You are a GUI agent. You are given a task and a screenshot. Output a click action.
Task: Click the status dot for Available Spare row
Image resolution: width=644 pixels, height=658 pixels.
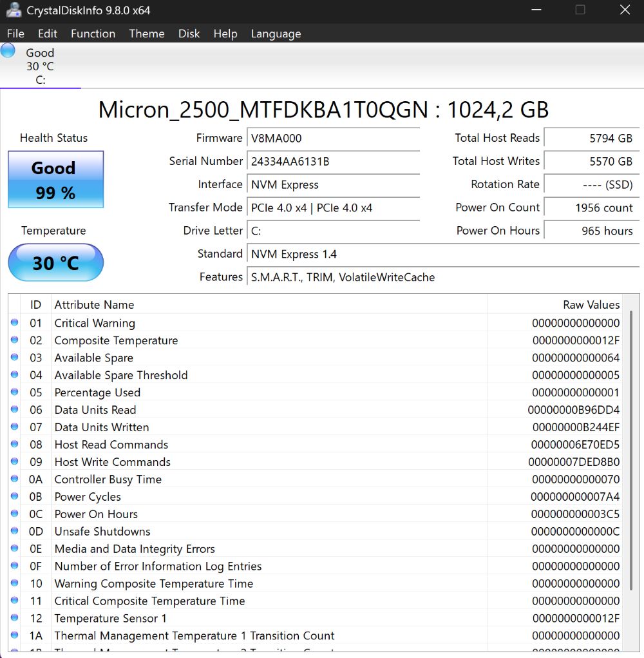tap(14, 357)
